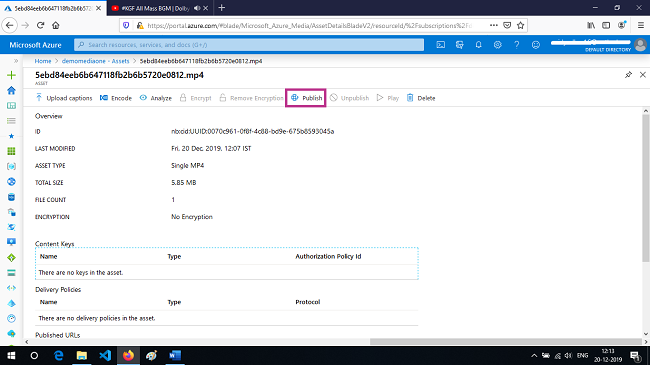Click Create a resource plus icon
Viewport: 650px width, 365px height.
point(11,75)
